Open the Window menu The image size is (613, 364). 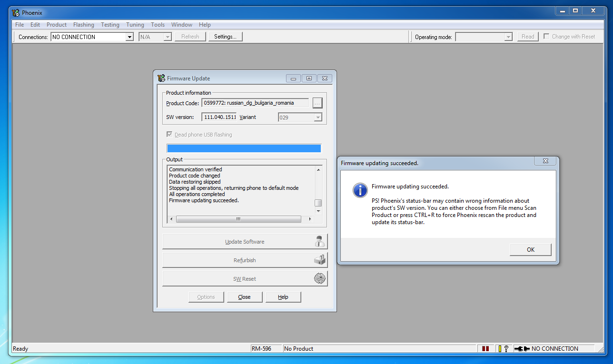[x=182, y=25]
